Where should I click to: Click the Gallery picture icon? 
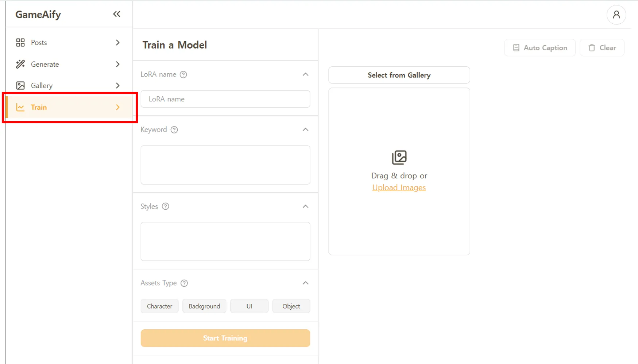point(20,85)
